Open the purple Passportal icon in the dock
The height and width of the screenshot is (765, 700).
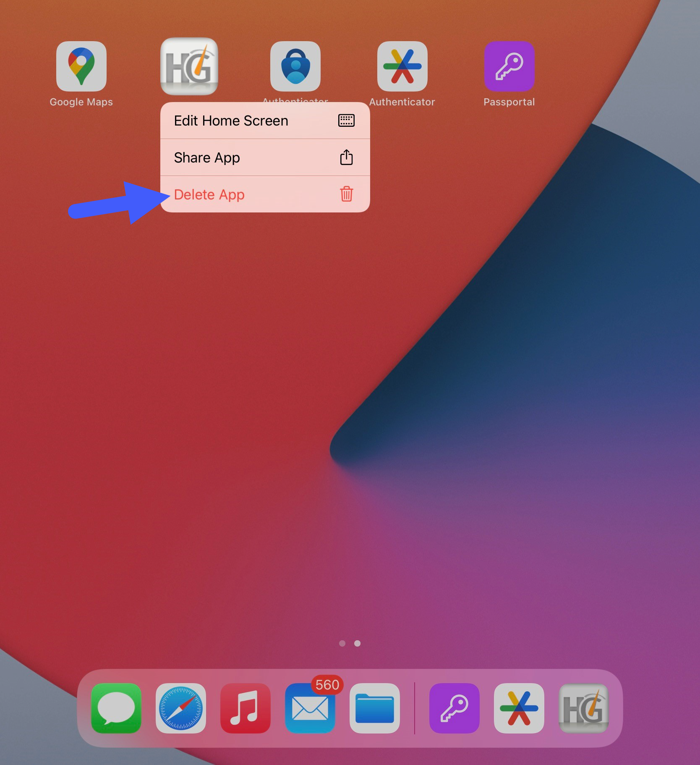[x=454, y=708]
